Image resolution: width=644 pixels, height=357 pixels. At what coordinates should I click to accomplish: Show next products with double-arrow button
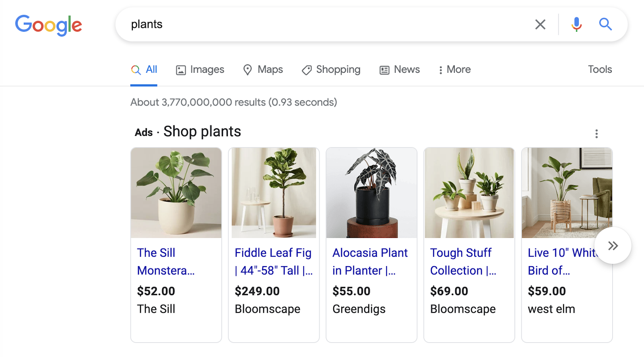coord(613,246)
